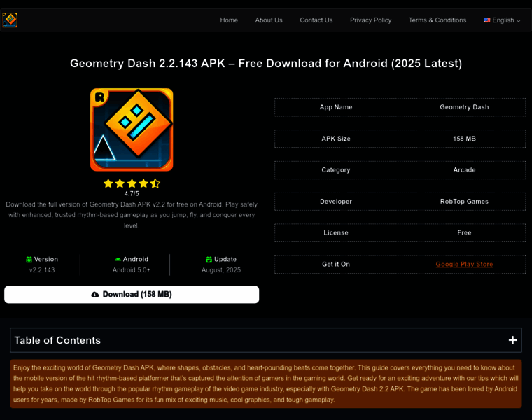Open the Home menu item

[x=229, y=20]
